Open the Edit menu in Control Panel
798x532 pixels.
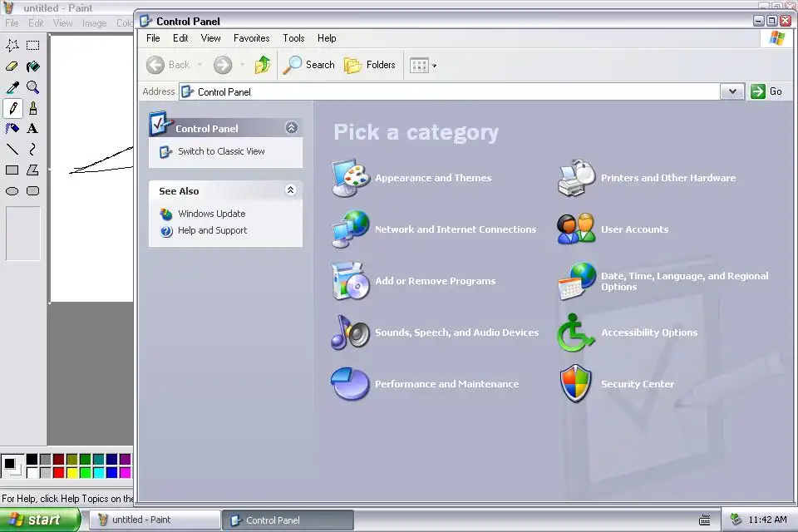pos(180,38)
